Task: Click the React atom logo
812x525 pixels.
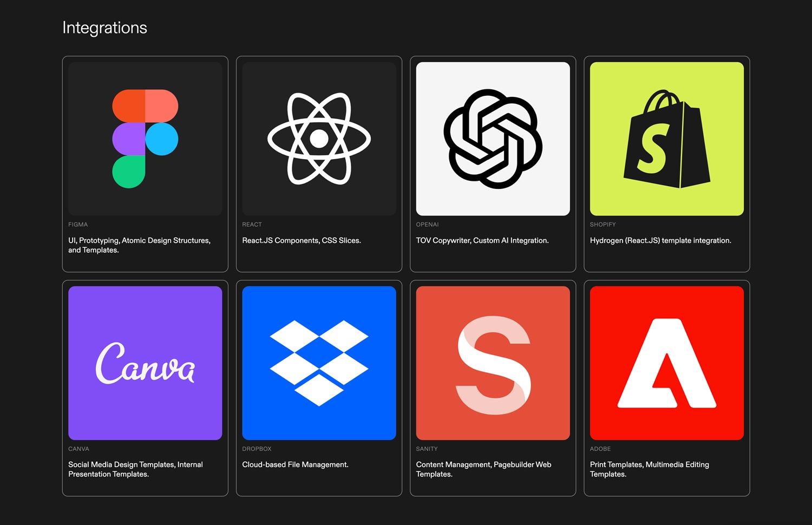Action: point(319,139)
